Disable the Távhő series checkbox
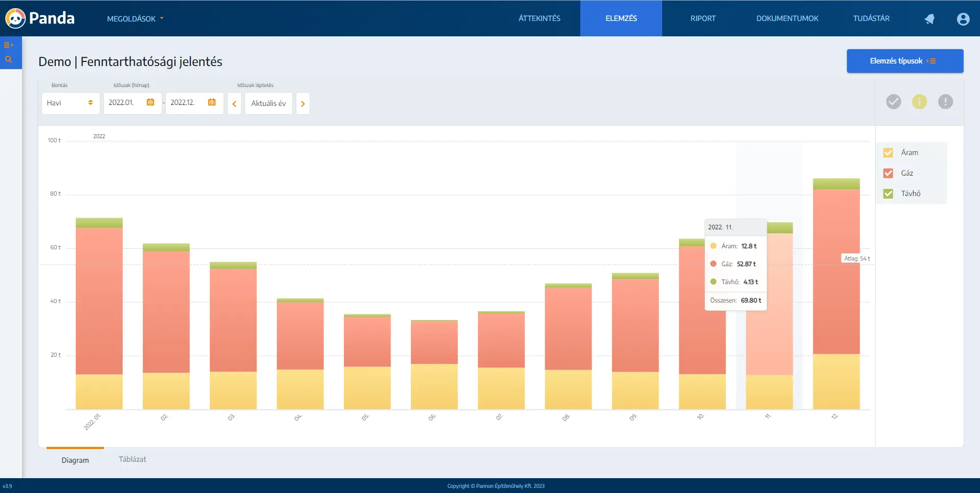 [888, 194]
